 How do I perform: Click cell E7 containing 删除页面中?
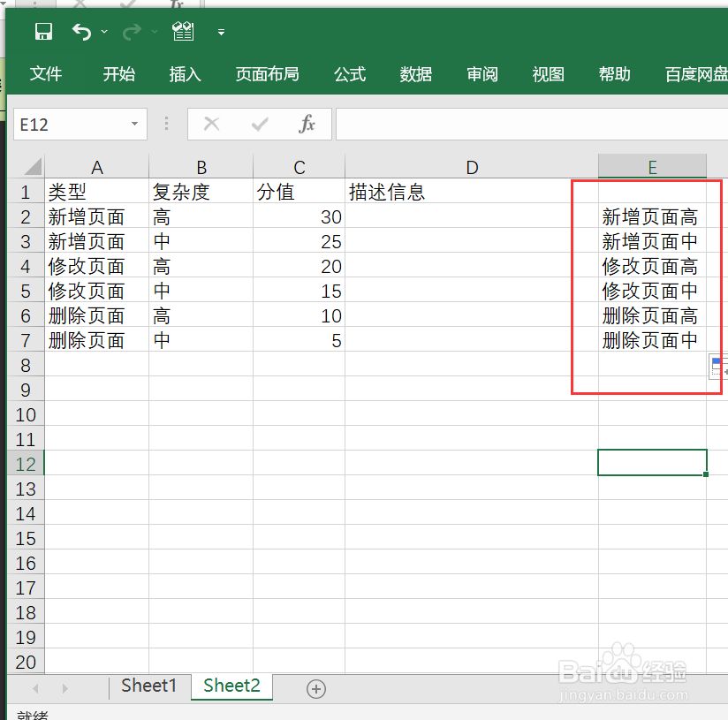coord(652,340)
